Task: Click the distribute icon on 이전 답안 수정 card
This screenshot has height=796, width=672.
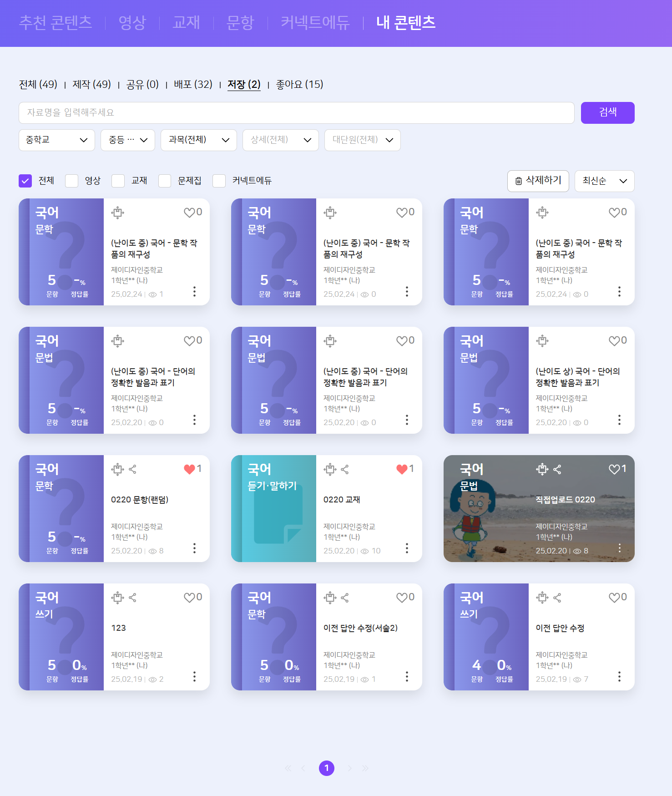Action: 542,598
